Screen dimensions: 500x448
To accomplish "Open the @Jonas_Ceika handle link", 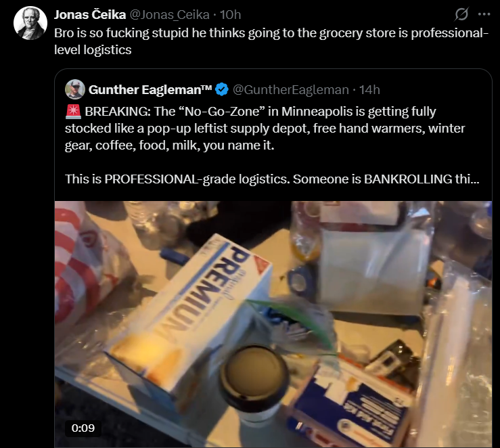I will tap(170, 15).
